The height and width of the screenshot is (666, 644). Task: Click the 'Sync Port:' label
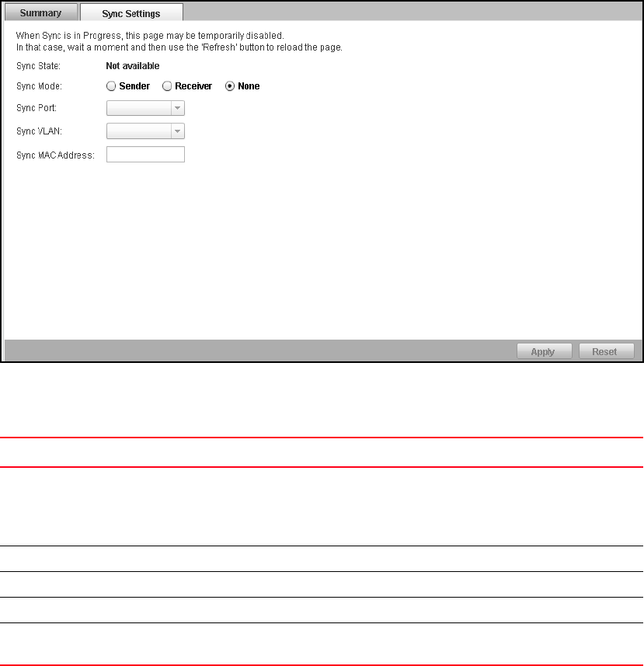point(37,108)
